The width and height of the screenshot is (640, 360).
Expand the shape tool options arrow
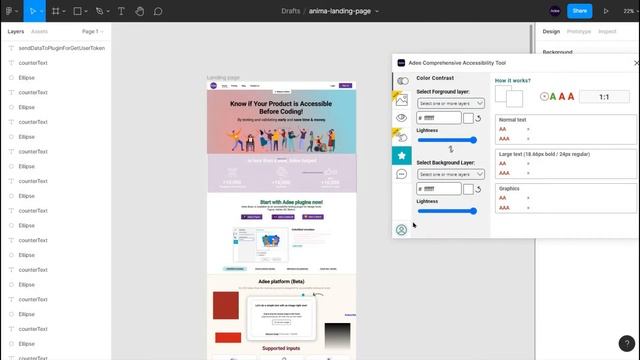click(x=86, y=11)
